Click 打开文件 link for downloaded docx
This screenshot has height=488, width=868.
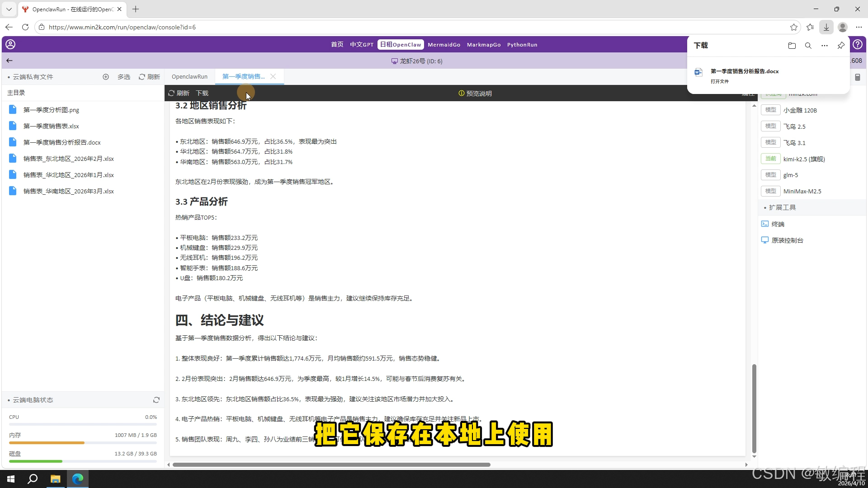click(x=719, y=82)
